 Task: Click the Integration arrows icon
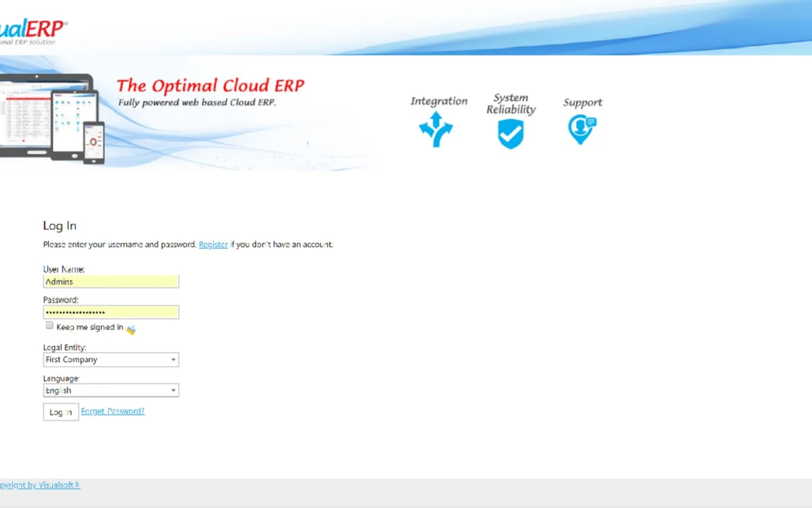pyautogui.click(x=435, y=130)
